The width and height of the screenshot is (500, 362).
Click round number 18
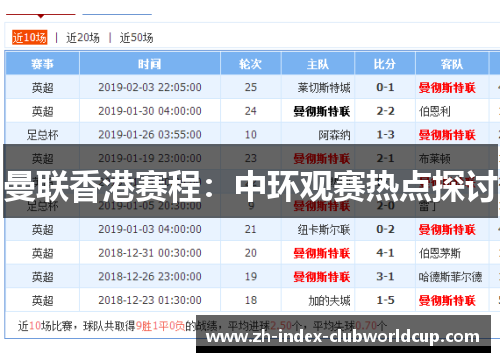point(251,300)
